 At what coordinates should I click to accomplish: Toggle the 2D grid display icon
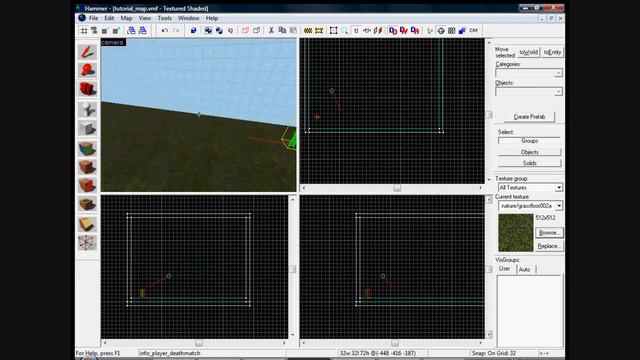[x=84, y=31]
